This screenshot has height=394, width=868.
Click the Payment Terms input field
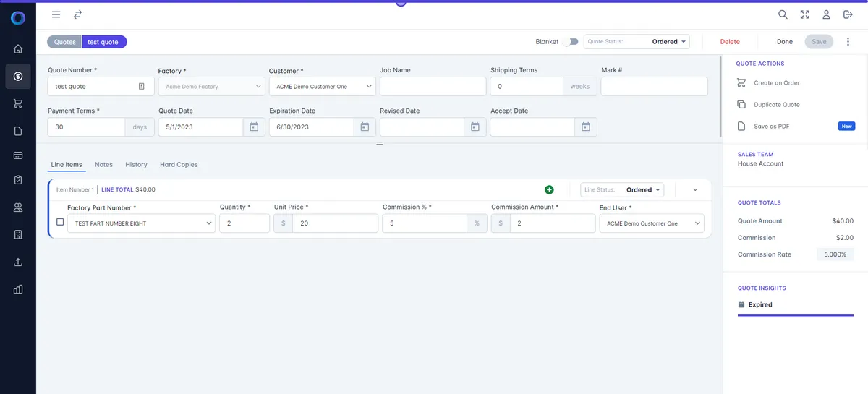click(86, 127)
